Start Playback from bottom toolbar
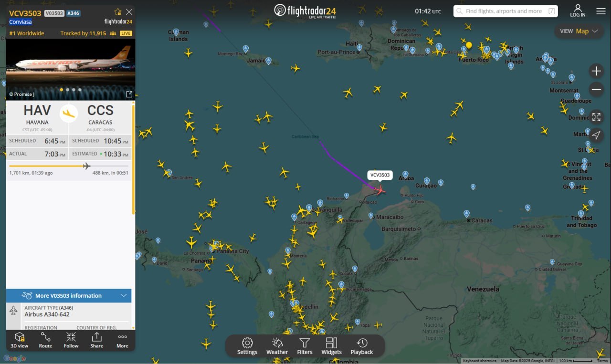 [362, 346]
